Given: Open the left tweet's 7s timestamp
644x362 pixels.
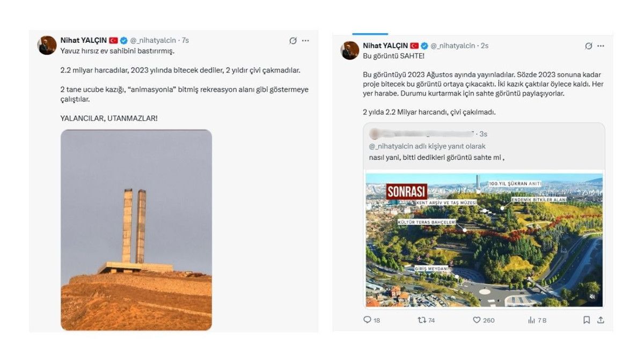Looking at the screenshot, I should pyautogui.click(x=186, y=41).
